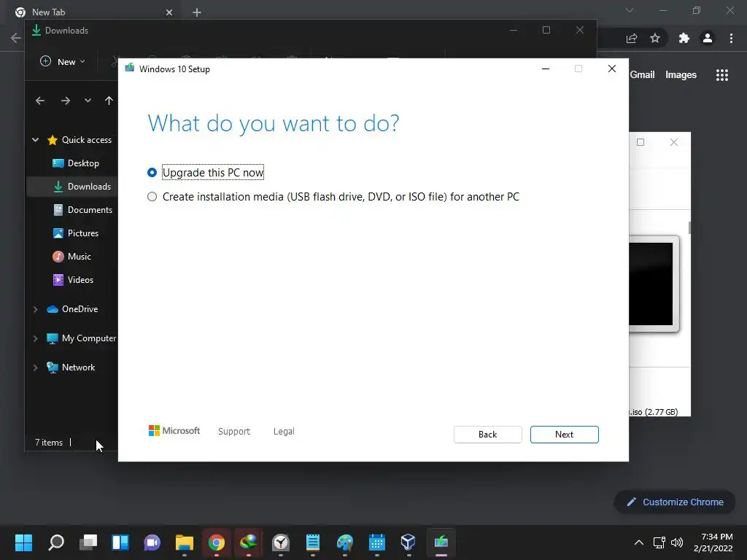747x560 pixels.
Task: Expand My Computer tree node
Action: pos(35,338)
